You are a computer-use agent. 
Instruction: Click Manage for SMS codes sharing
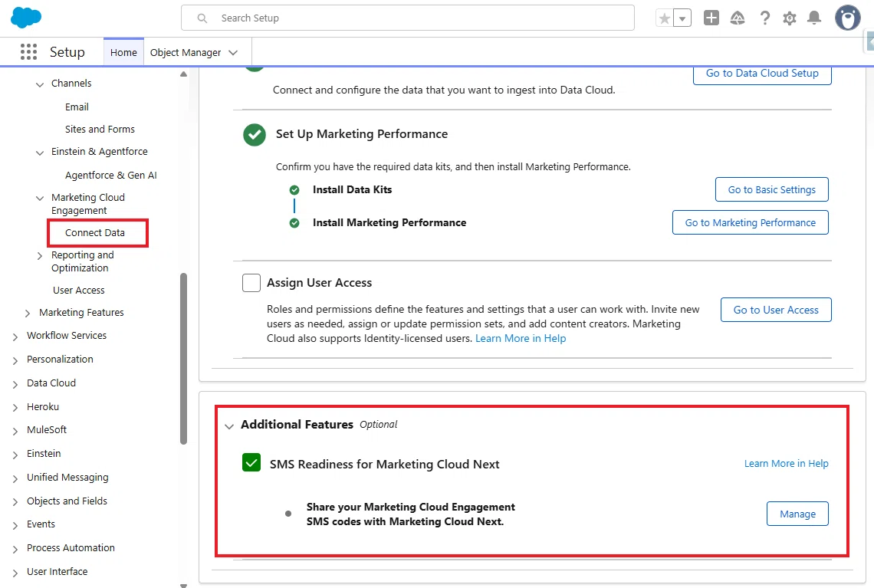click(x=797, y=514)
